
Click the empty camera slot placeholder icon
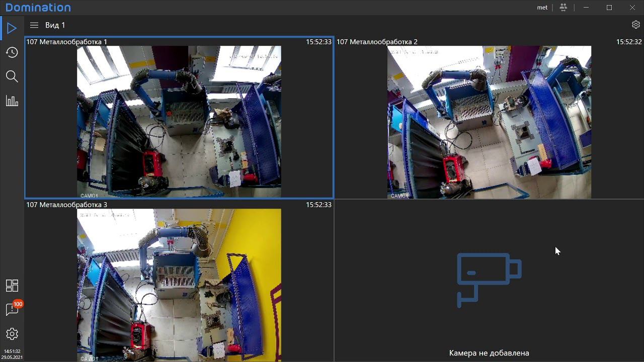pyautogui.click(x=489, y=281)
